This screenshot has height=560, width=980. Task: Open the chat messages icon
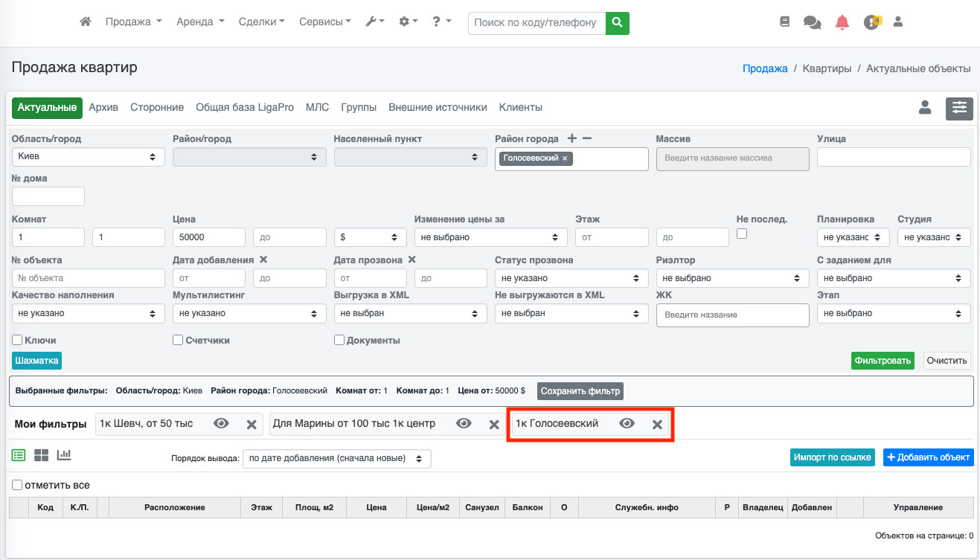(812, 22)
